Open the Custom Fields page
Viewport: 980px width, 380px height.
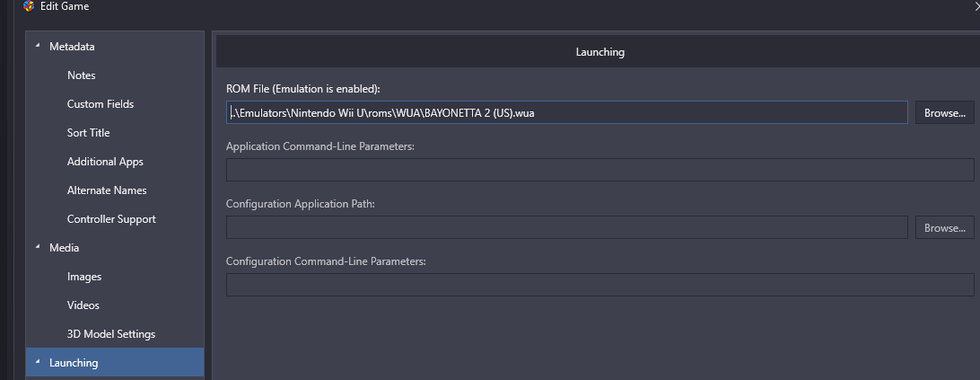[x=101, y=104]
